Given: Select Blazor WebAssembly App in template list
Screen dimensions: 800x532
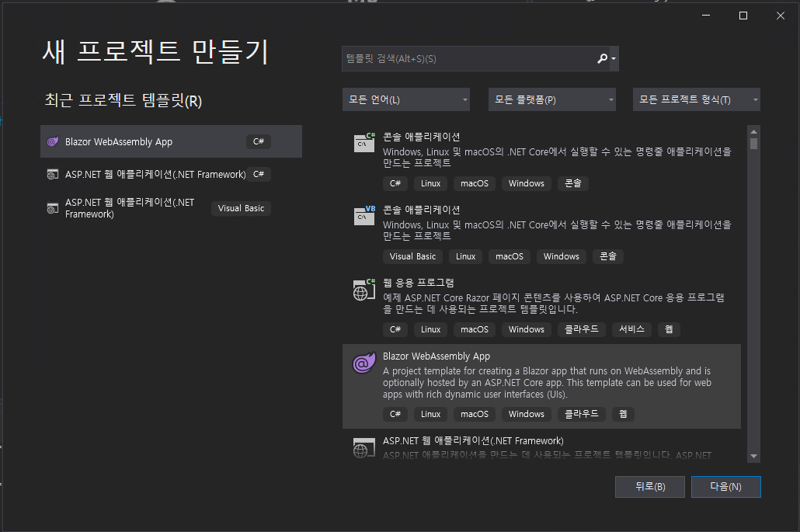Looking at the screenshot, I should tap(542, 386).
